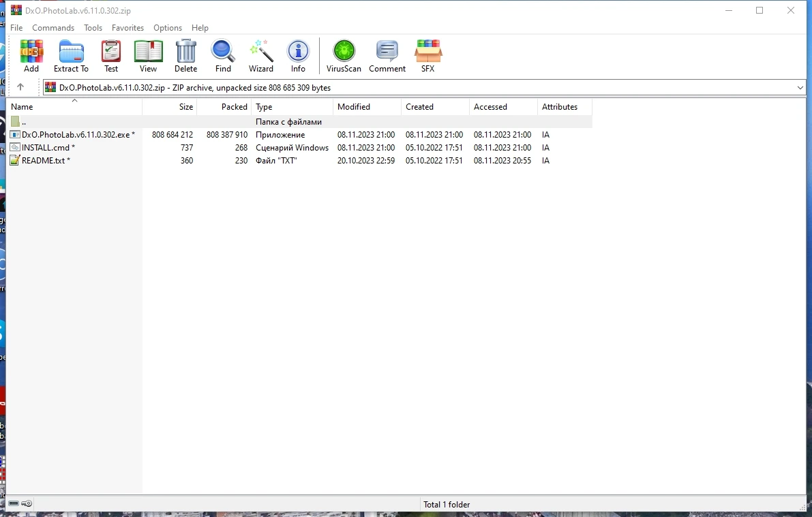Click the drive icon in status bar
The width and height of the screenshot is (812, 517).
[x=14, y=503]
